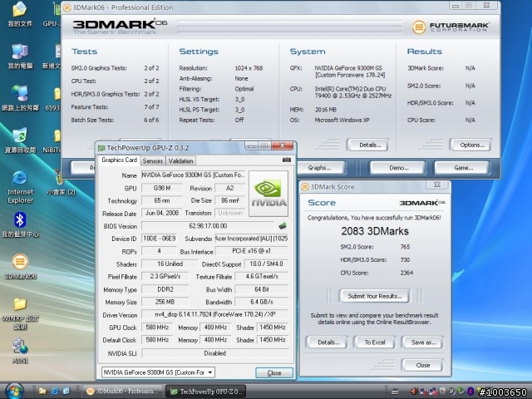Click the BIOS Version field 62.98.17.00.00

pos(208,226)
